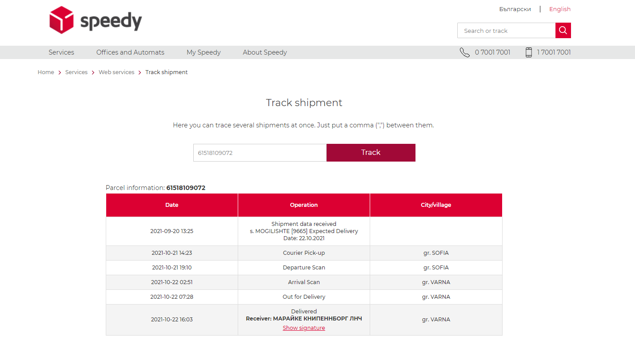635x364 pixels.
Task: Click the Date column header
Action: click(x=172, y=205)
